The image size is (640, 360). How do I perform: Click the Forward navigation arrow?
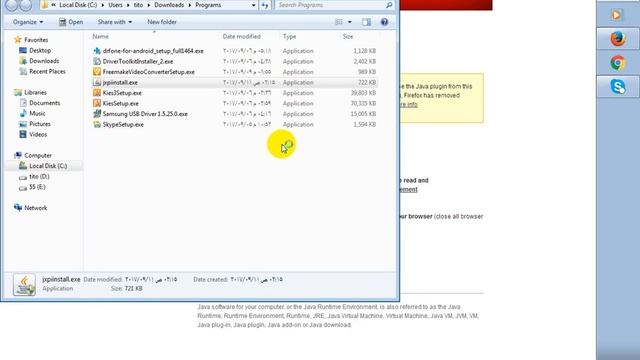(x=26, y=4)
